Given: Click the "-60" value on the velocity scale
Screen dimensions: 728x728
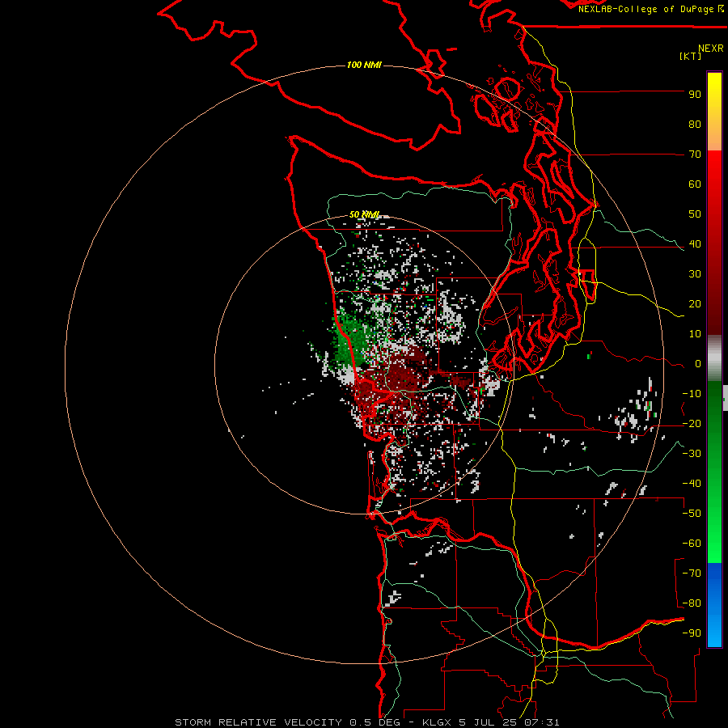Looking at the screenshot, I should point(692,544).
